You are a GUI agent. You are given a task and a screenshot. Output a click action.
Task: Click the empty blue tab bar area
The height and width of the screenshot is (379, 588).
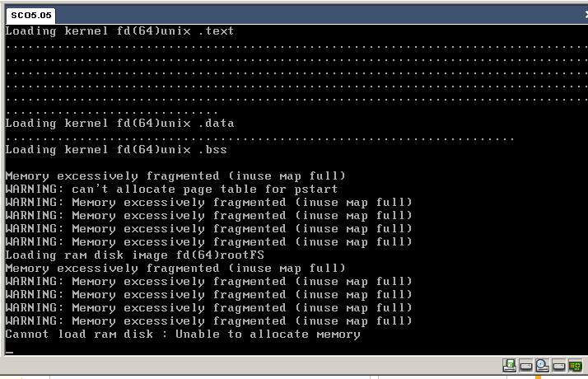313,15
